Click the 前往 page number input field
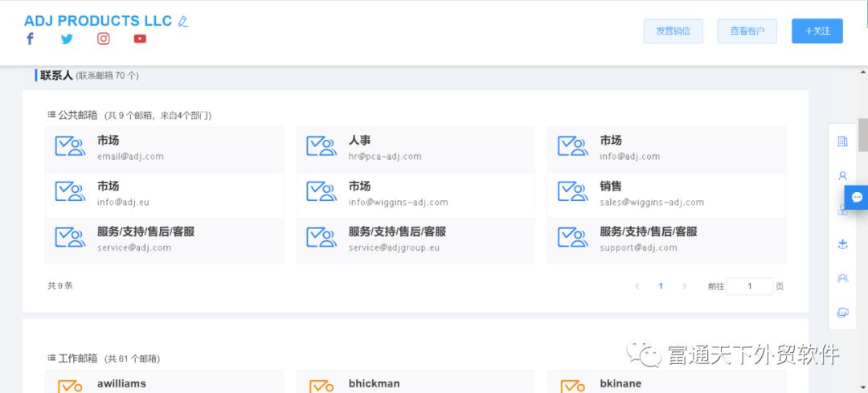Viewport: 868px width, 393px height. tap(750, 286)
